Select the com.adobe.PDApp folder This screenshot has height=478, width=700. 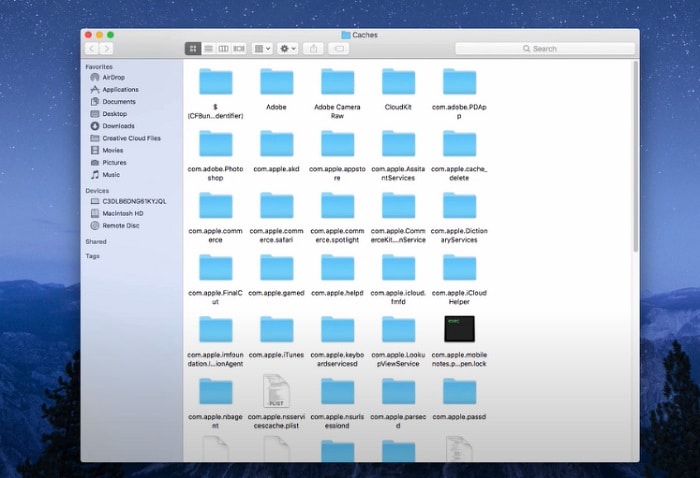[459, 82]
